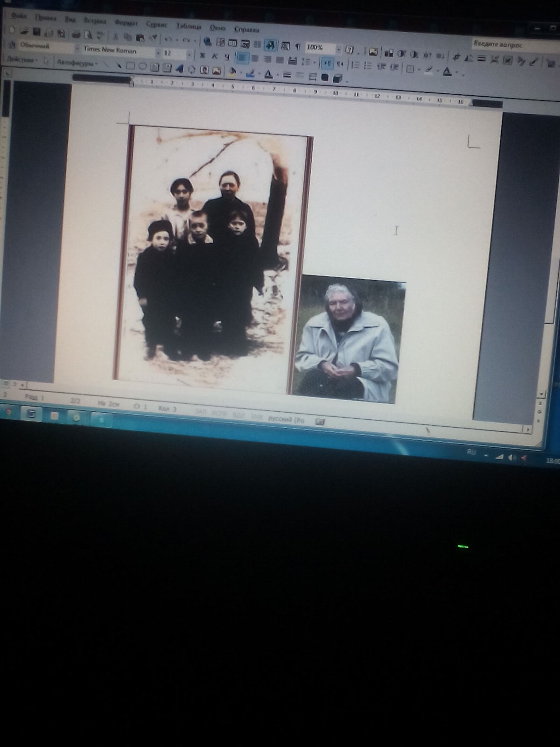
Task: Insert a table from the toolbar
Action: [232, 43]
